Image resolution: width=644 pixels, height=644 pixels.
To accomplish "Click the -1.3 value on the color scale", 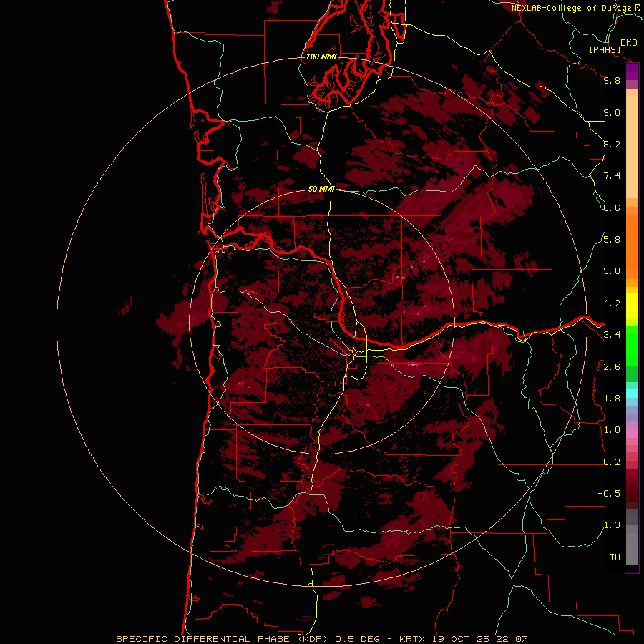I will 609,525.
